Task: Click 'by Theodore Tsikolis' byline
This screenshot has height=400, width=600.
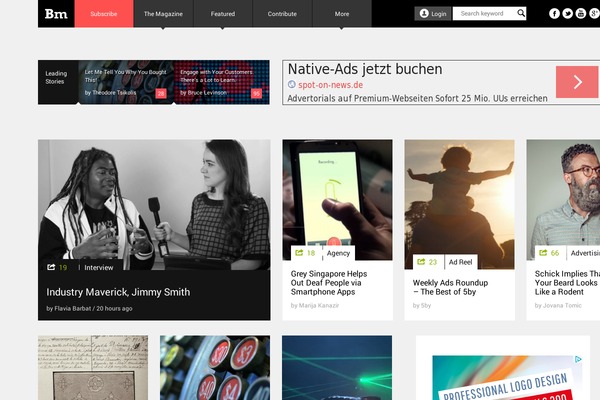Action: [111, 93]
